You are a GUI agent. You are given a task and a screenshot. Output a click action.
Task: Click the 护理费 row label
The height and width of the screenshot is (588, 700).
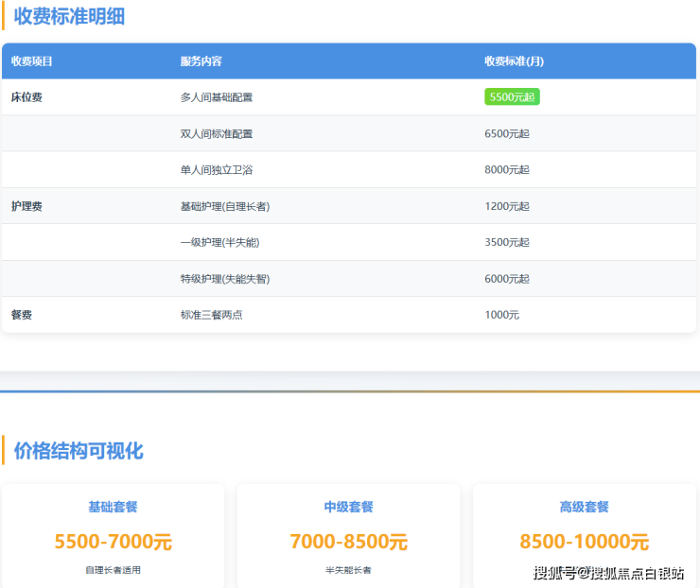26,206
